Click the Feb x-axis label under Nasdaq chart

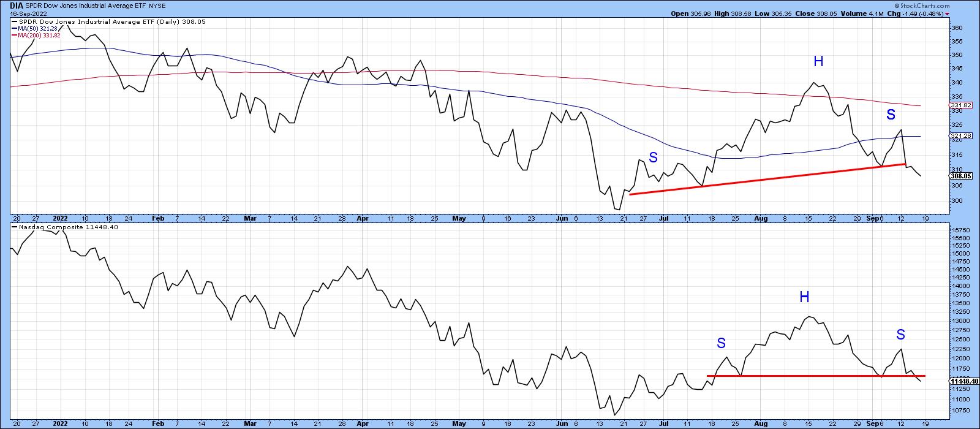click(158, 423)
